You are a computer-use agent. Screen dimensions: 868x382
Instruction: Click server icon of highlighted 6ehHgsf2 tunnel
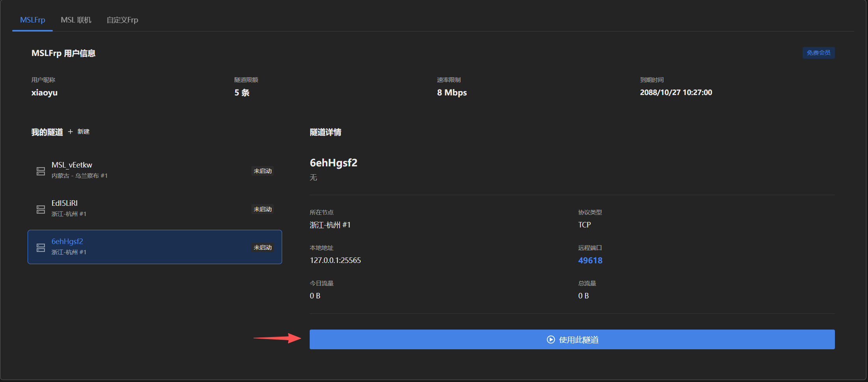41,248
